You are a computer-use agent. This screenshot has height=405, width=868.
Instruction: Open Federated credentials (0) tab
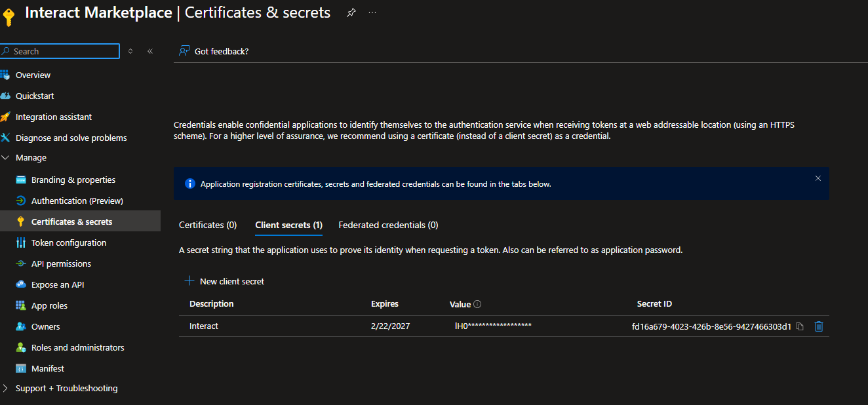[x=388, y=225]
